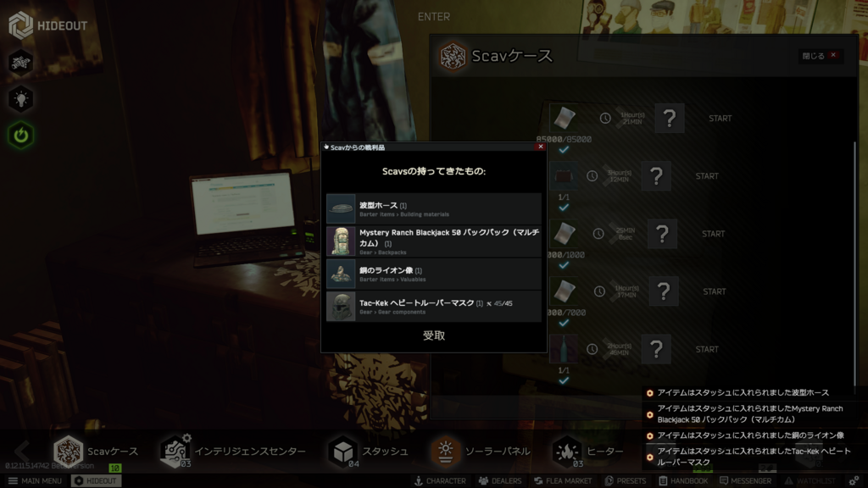Image resolution: width=868 pixels, height=488 pixels.
Task: Open the hideout production overview icon
Action: pos(21,62)
